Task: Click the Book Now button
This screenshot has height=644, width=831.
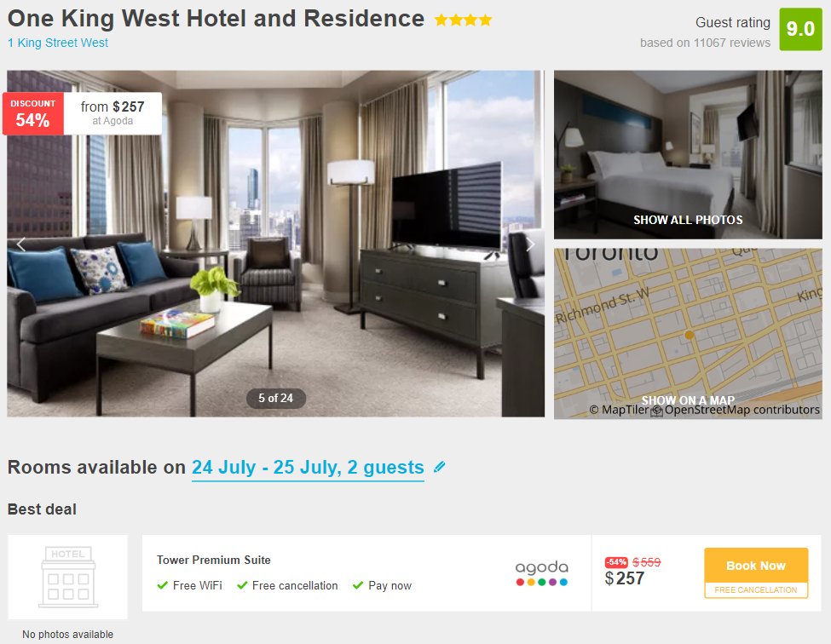Action: click(756, 566)
